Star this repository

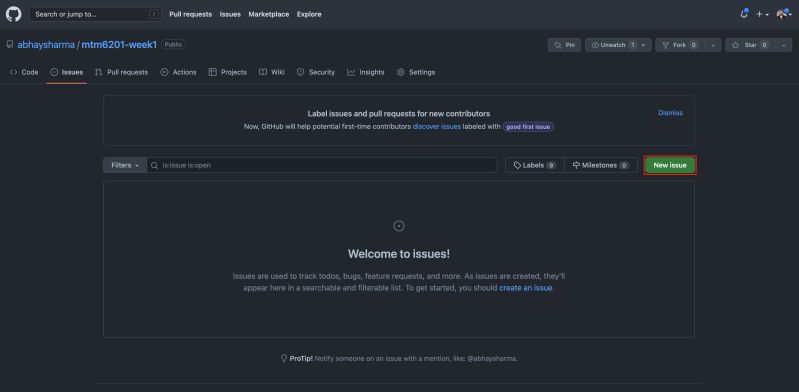(x=750, y=45)
